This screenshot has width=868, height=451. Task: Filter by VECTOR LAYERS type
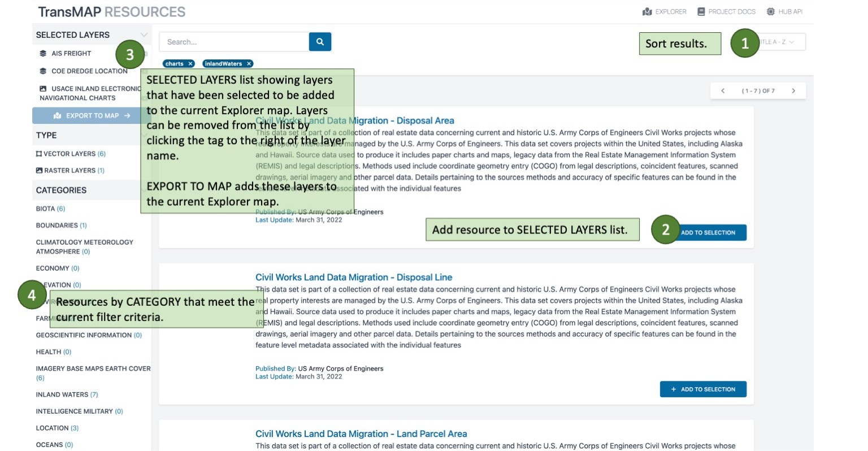pos(71,154)
